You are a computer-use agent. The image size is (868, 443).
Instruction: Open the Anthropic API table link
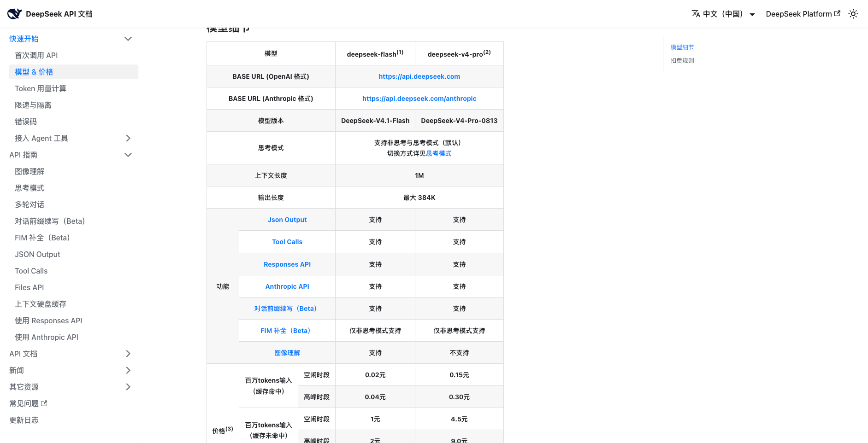[287, 286]
